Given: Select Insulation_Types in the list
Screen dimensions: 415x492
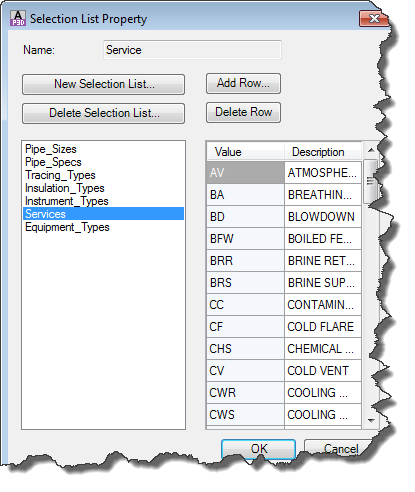Looking at the screenshot, I should (x=103, y=188).
